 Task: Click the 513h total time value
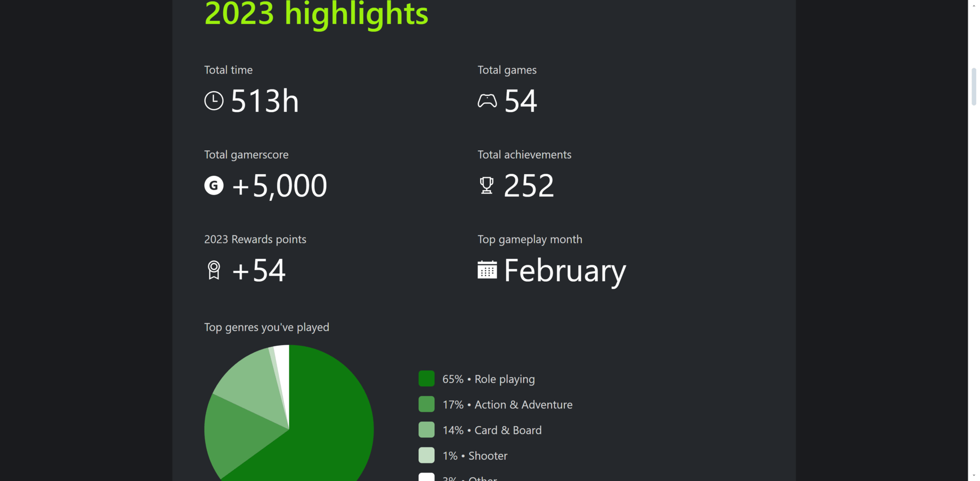pyautogui.click(x=265, y=101)
